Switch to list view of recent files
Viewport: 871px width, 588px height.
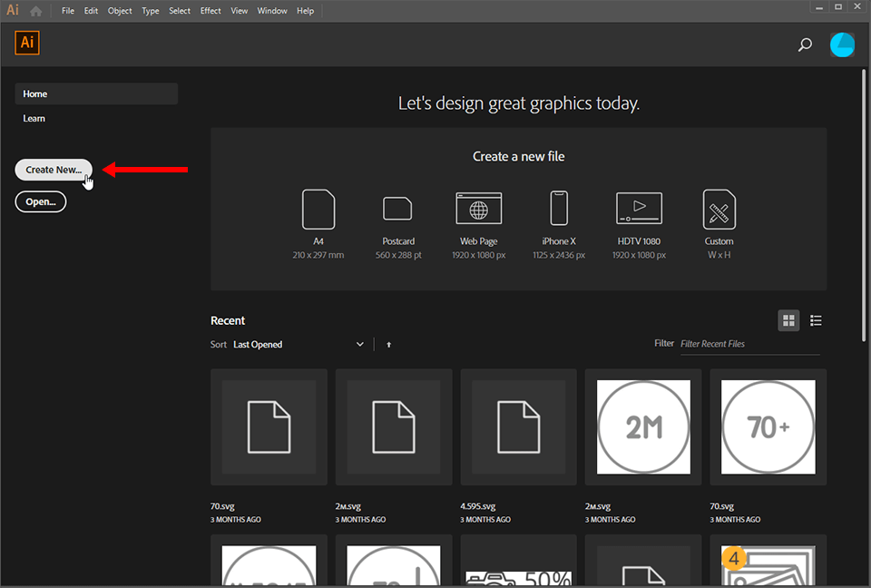tap(816, 320)
